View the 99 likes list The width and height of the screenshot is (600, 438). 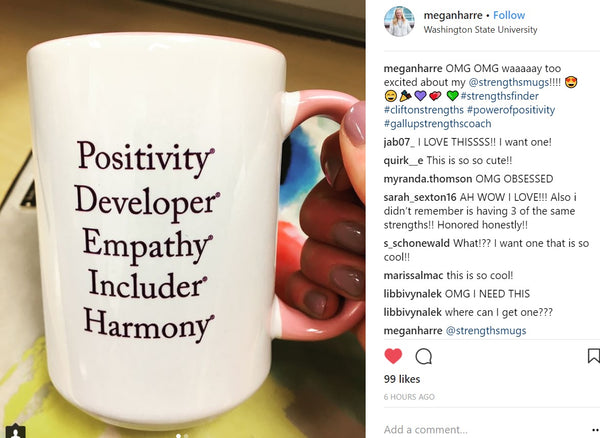pyautogui.click(x=402, y=379)
